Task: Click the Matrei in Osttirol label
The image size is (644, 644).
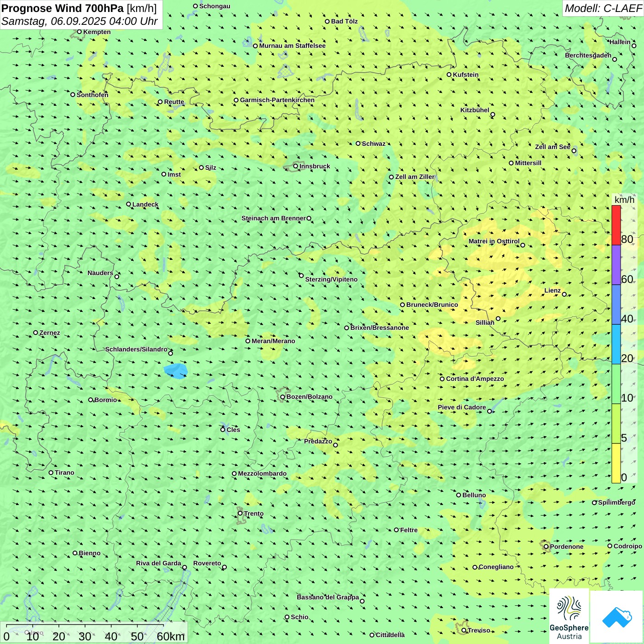Action: click(x=494, y=241)
